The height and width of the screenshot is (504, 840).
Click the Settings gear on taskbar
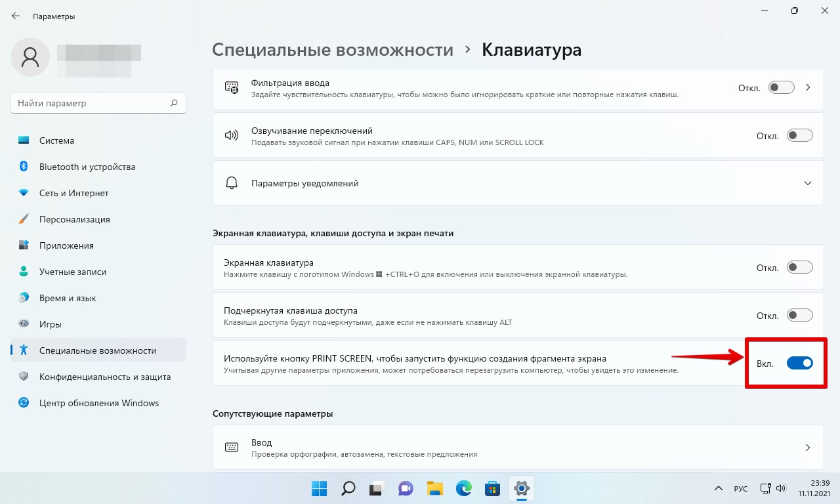pos(521,488)
